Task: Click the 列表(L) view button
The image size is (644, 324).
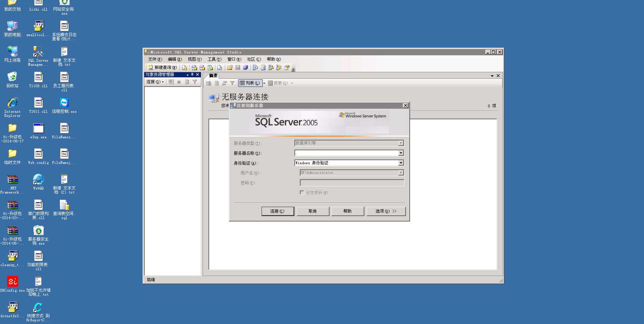Action: (x=250, y=83)
